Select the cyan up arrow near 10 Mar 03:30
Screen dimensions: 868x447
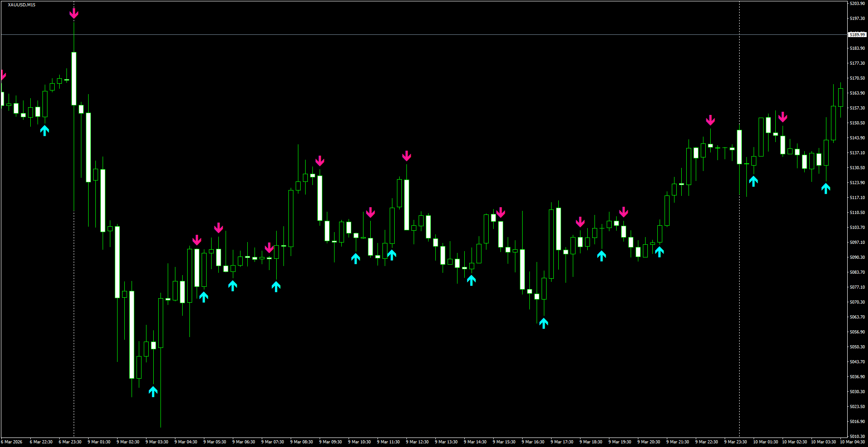pos(826,187)
